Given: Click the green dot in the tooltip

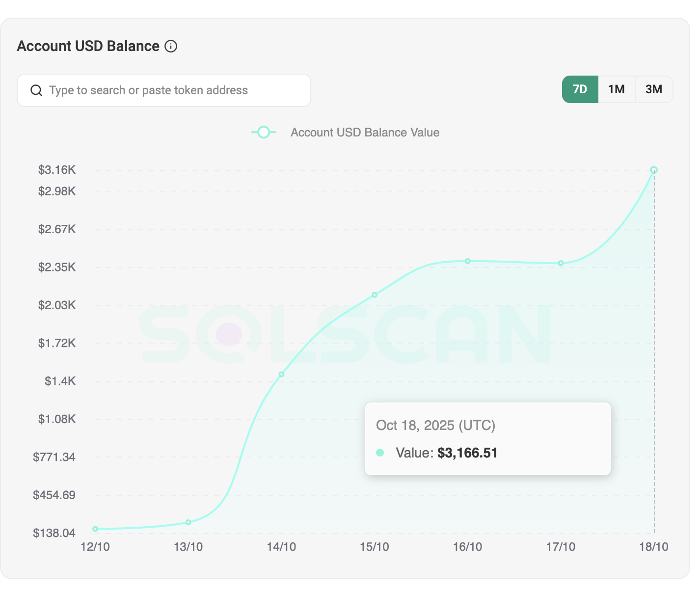Looking at the screenshot, I should (380, 453).
